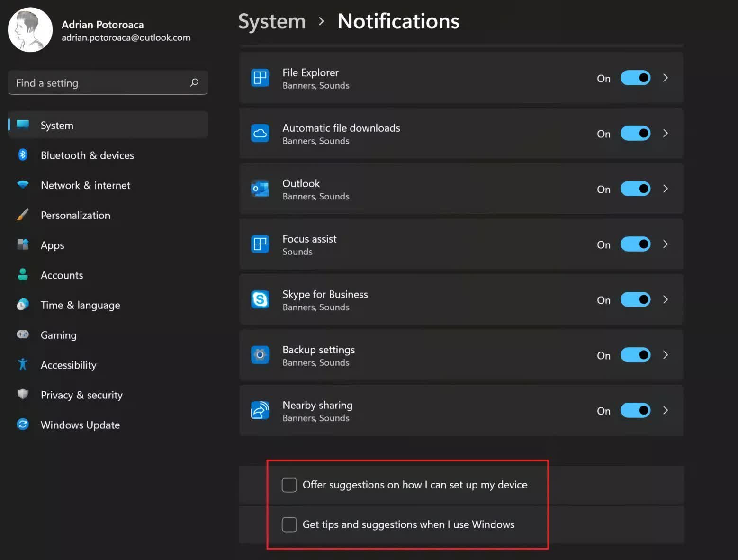Go to Network & internet settings
The image size is (738, 560).
[108, 185]
